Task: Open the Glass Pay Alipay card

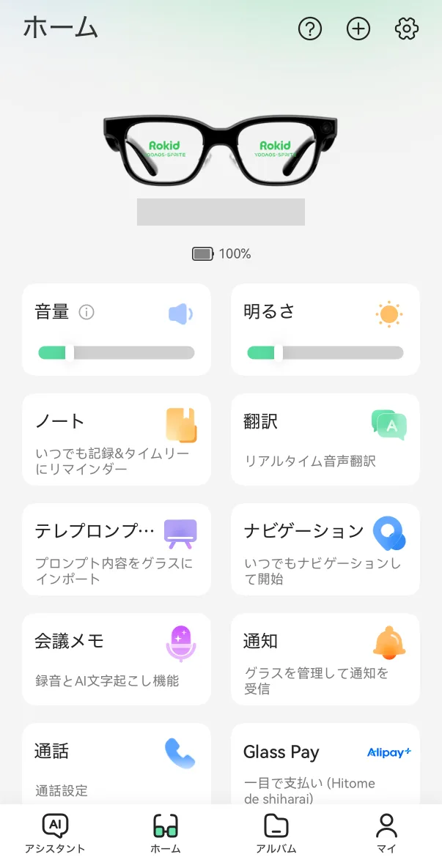Action: 325,765
